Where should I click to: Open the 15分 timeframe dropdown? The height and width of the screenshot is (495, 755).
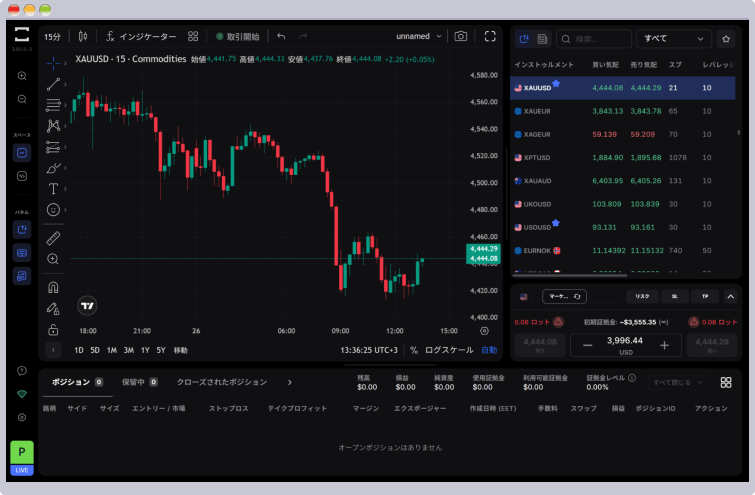pyautogui.click(x=52, y=36)
